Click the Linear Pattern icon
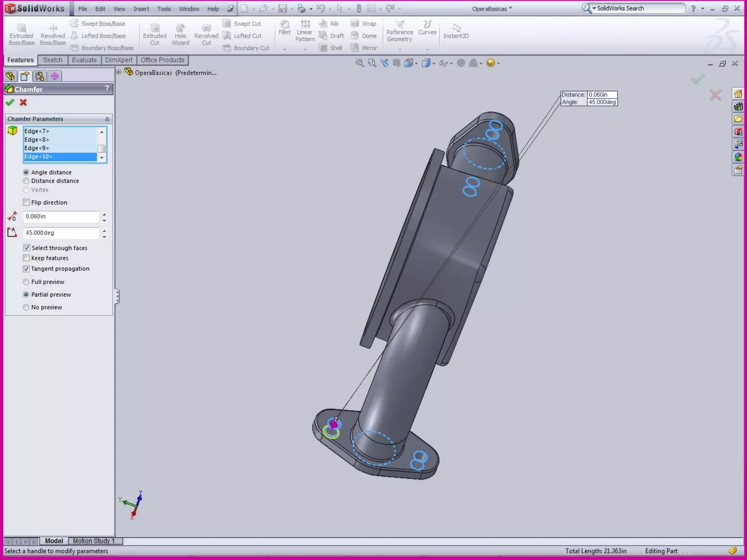 (x=305, y=25)
